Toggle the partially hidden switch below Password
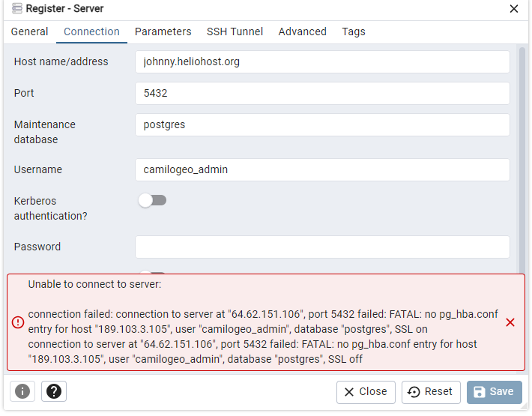 tap(152, 272)
